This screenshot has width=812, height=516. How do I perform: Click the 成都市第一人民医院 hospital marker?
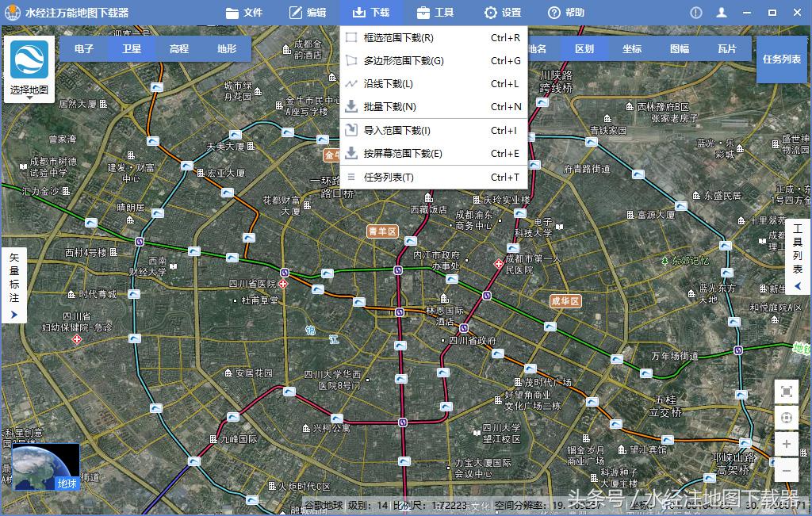coord(498,264)
